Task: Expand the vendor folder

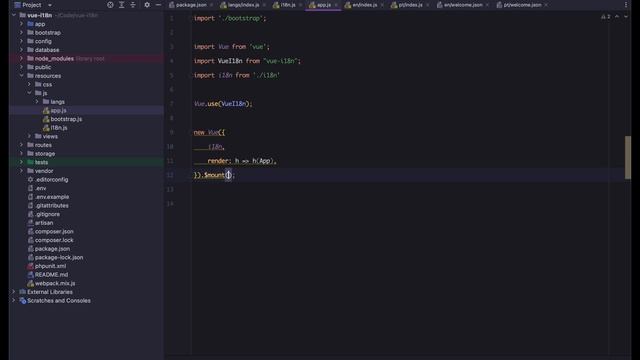Action: tap(21, 171)
